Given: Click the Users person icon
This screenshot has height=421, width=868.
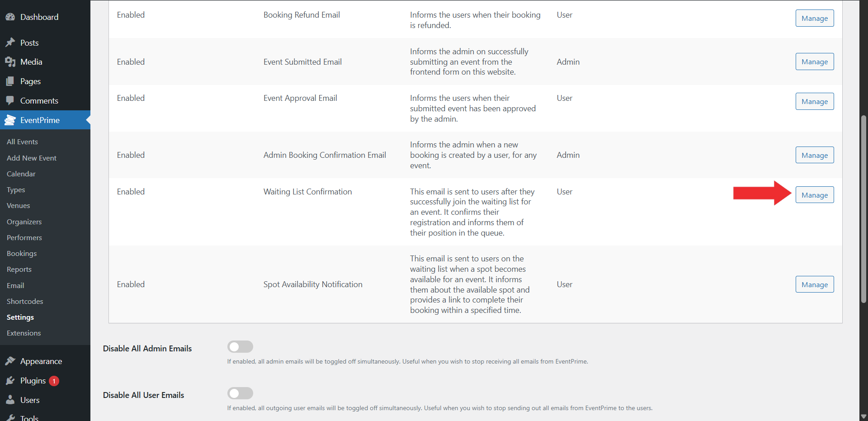Looking at the screenshot, I should (10, 400).
